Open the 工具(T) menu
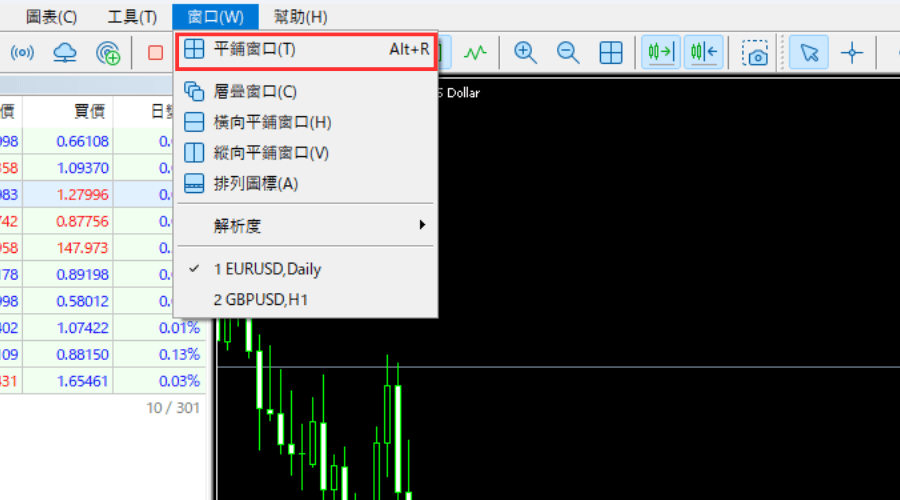 [132, 16]
